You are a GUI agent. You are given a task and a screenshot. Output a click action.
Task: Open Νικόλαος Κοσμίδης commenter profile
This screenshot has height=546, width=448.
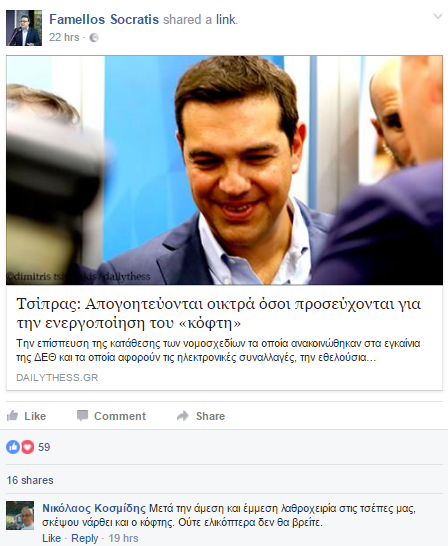94,508
